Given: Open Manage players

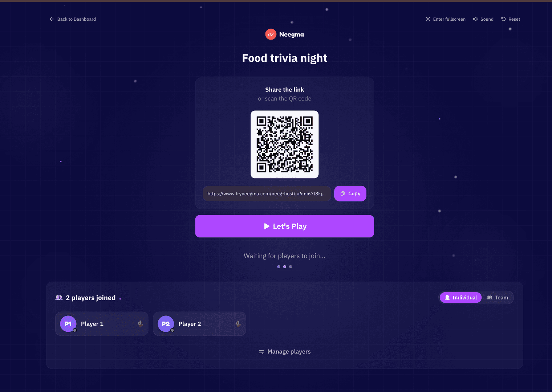Looking at the screenshot, I should coord(285,352).
